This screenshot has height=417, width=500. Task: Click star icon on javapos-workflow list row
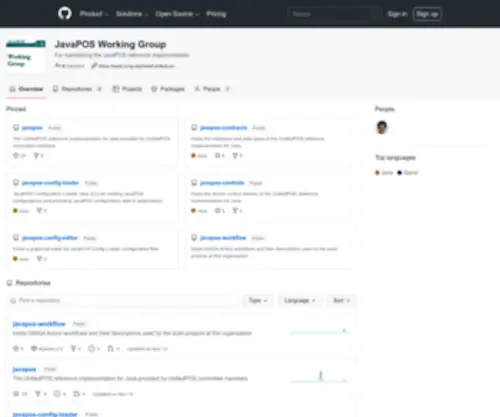[16, 349]
